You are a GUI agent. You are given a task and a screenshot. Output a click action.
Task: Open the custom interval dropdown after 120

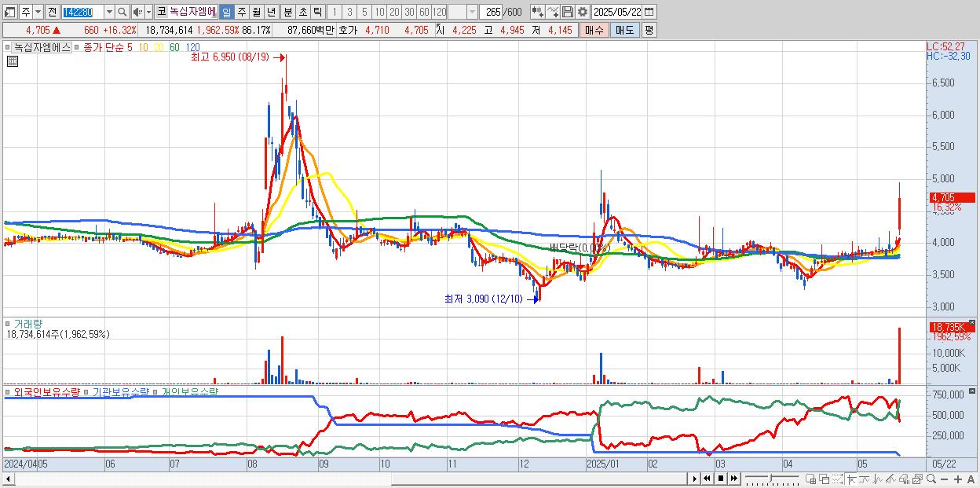(472, 12)
